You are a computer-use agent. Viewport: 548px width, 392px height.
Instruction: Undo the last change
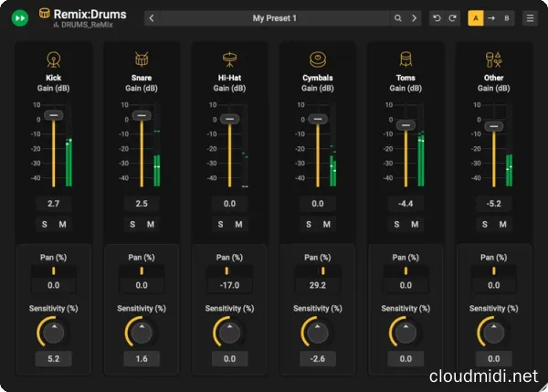tap(437, 18)
